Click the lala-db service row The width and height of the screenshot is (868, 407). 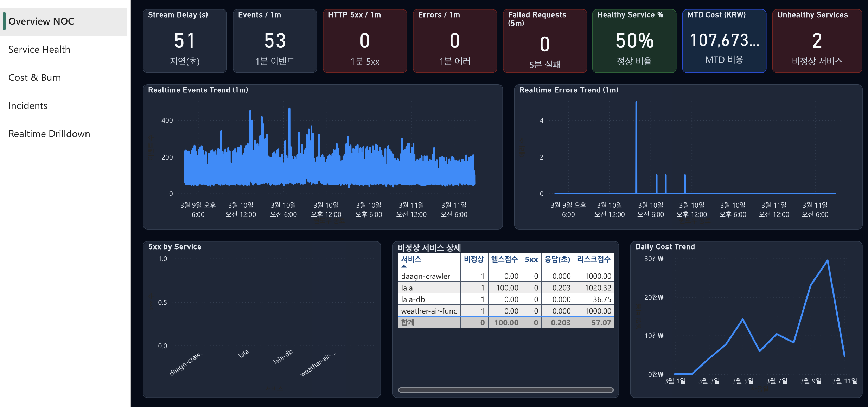coord(413,299)
